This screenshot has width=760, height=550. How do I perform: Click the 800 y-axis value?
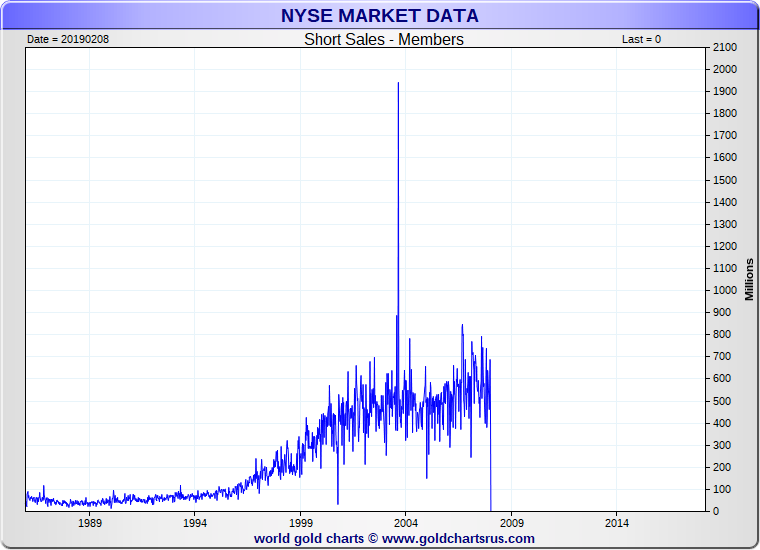point(722,334)
